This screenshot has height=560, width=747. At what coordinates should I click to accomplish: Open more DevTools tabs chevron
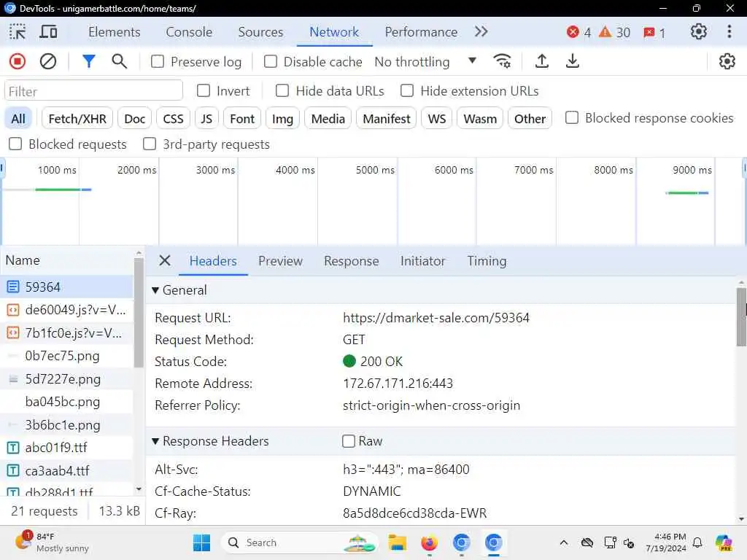point(481,32)
